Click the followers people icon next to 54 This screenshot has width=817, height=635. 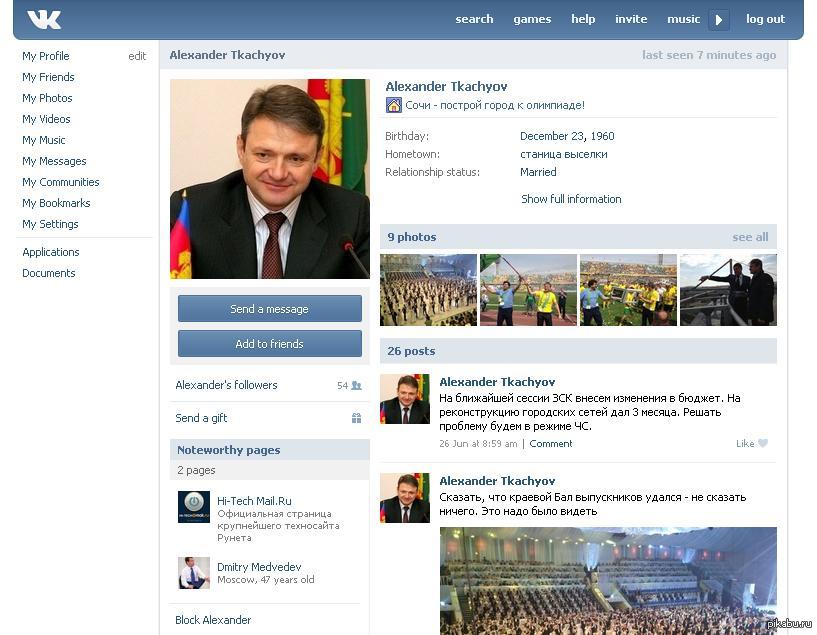pos(356,385)
